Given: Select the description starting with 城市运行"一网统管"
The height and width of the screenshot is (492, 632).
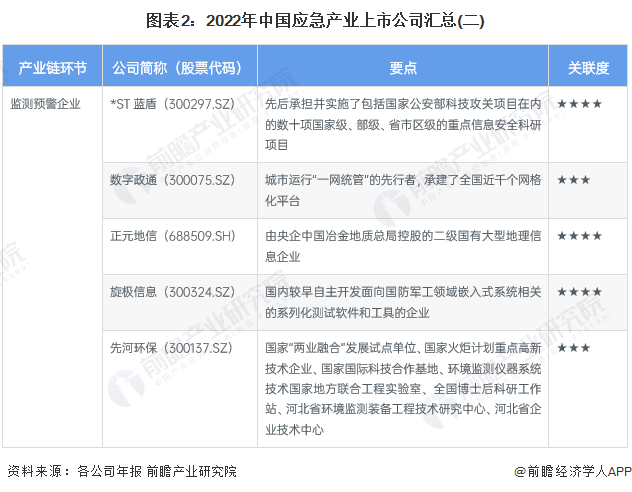Looking at the screenshot, I should point(402,189).
